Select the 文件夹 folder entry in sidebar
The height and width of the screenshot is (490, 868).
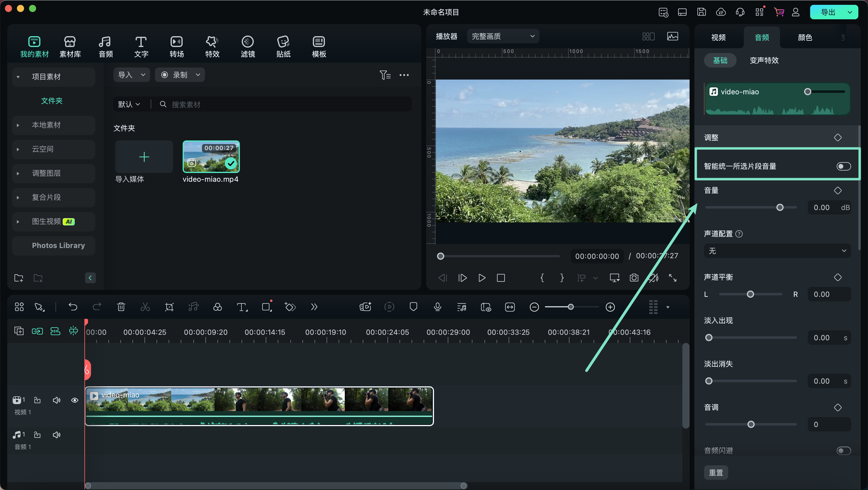[x=52, y=101]
